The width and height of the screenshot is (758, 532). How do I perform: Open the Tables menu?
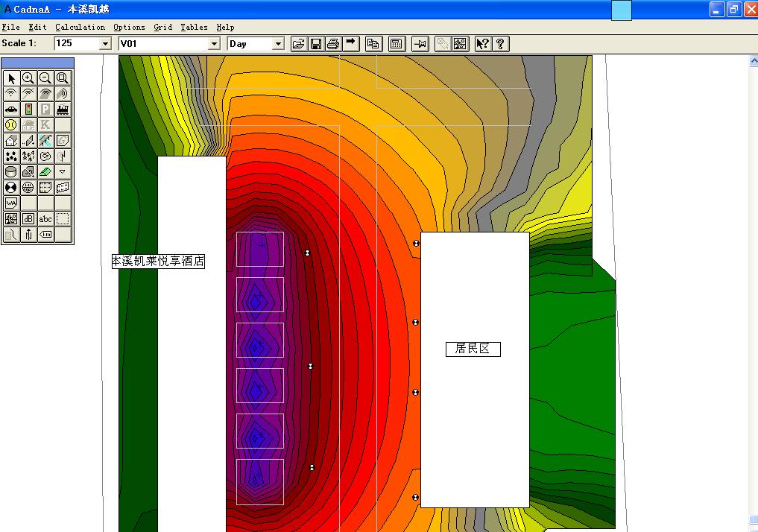(x=195, y=27)
